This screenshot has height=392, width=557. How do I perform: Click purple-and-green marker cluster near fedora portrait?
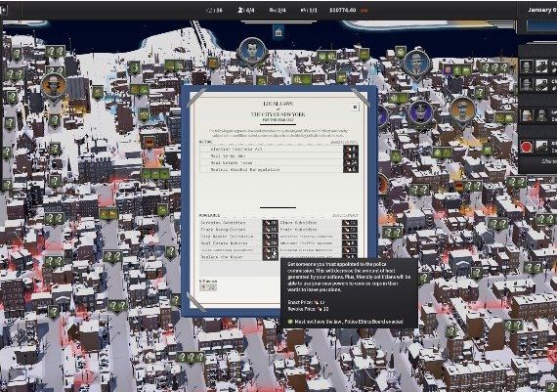pyautogui.click(x=457, y=70)
